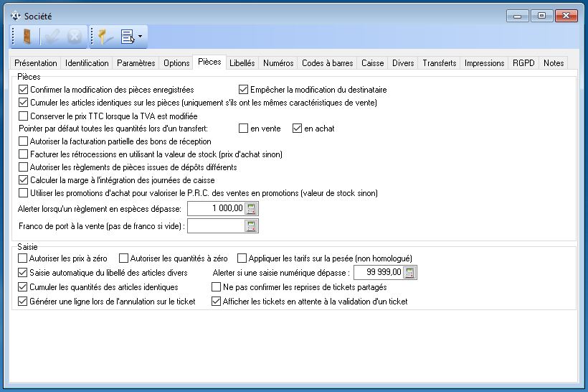588x392 pixels.
Task: Go to the Notes tab
Action: click(554, 63)
